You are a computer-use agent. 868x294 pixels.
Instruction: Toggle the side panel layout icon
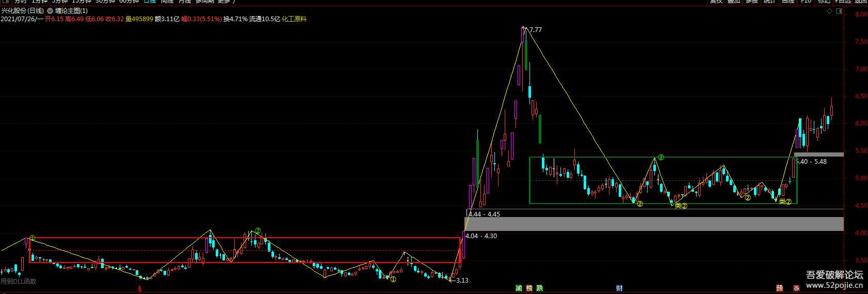[x=839, y=11]
